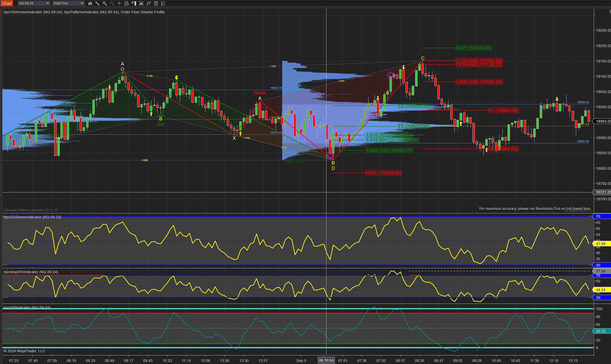The width and height of the screenshot is (611, 364).
Task: Select the orange Chart tab
Action: coord(7,3)
